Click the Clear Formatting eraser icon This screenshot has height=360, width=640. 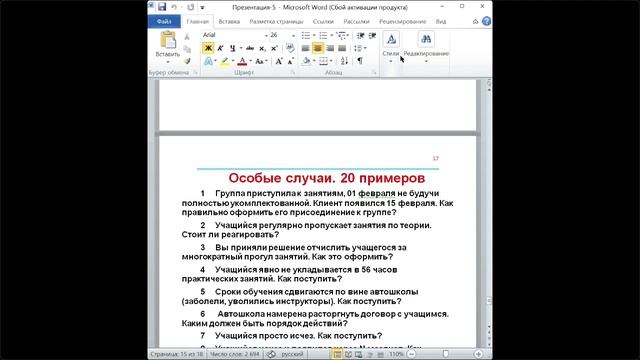[290, 48]
